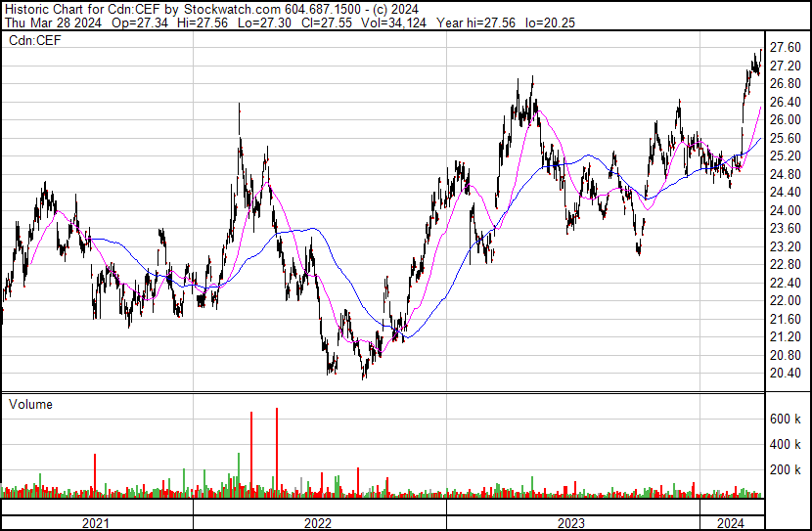Click the 600 k volume axis label
The height and width of the screenshot is (531, 812).
[786, 419]
